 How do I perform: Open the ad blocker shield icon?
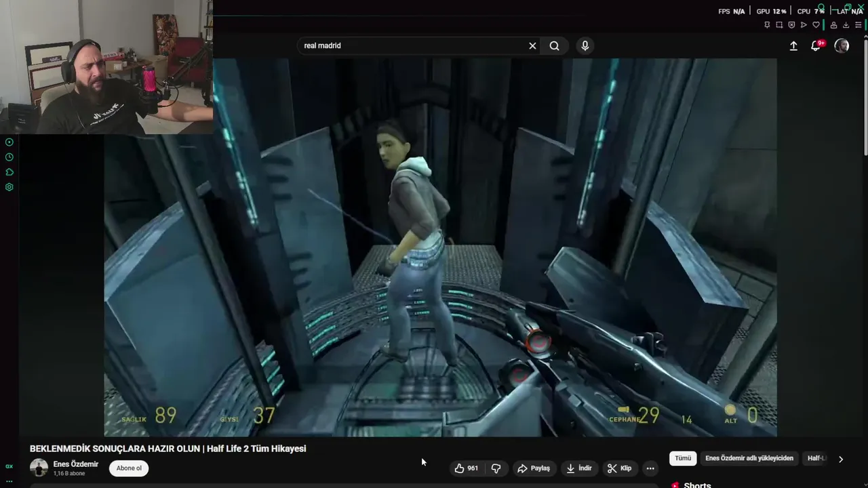pyautogui.click(x=791, y=25)
